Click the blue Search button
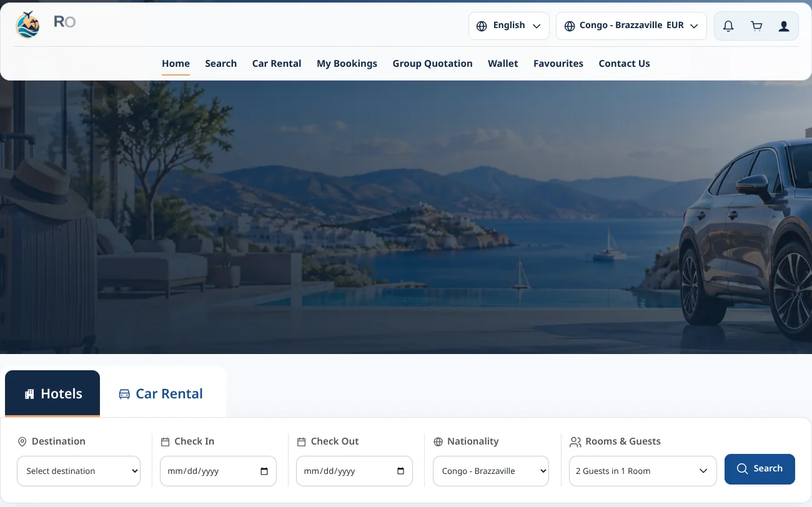Viewport: 812px width, 507px height. pyautogui.click(x=760, y=469)
